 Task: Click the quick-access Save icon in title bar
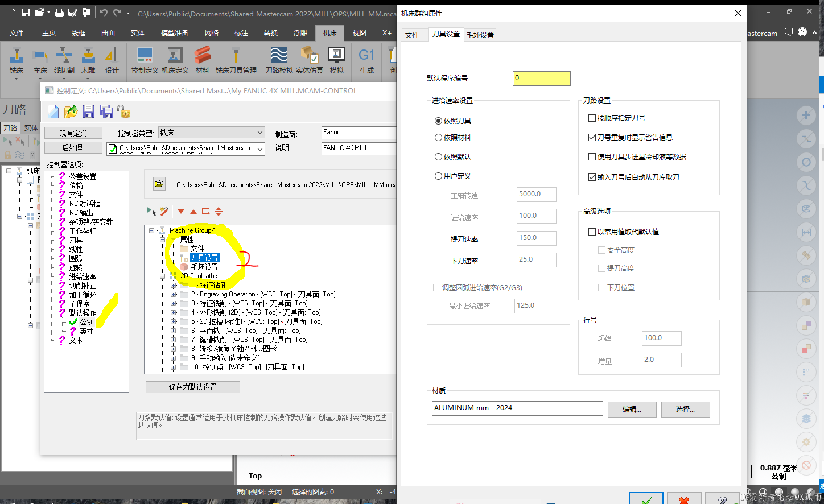(26, 12)
